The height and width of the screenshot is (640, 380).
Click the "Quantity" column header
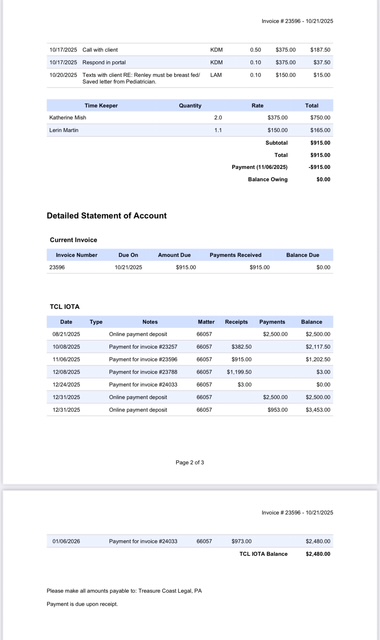(x=190, y=105)
